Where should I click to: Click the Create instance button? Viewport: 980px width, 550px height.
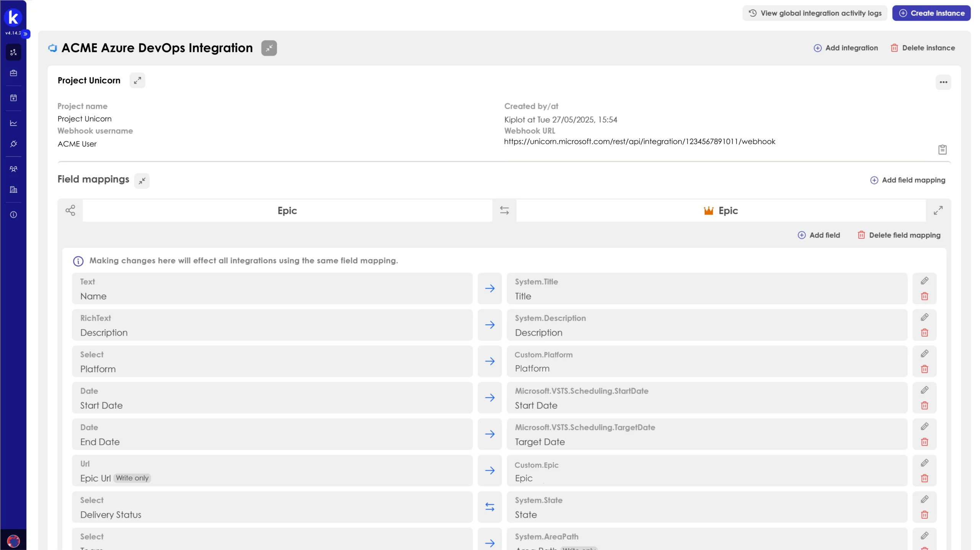point(931,13)
